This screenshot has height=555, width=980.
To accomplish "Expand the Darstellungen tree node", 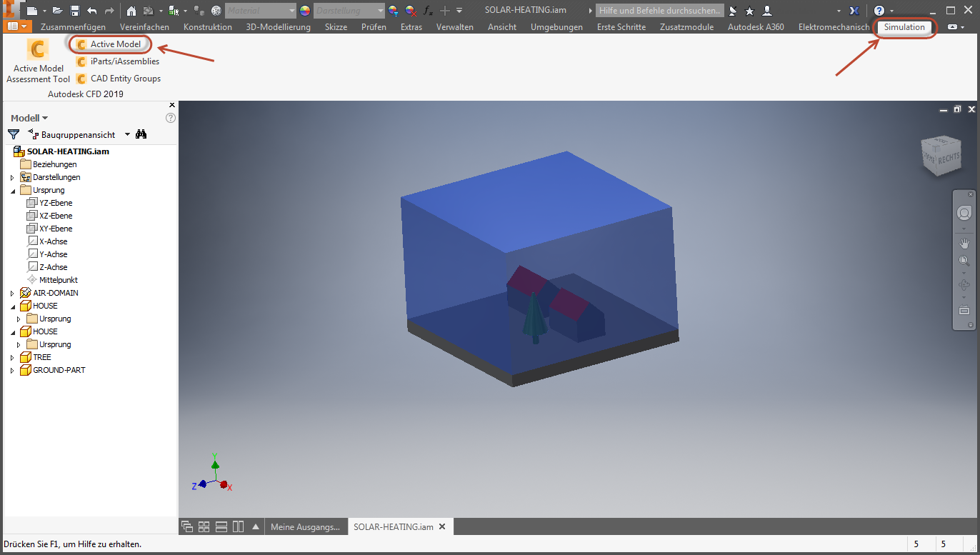I will tap(12, 177).
